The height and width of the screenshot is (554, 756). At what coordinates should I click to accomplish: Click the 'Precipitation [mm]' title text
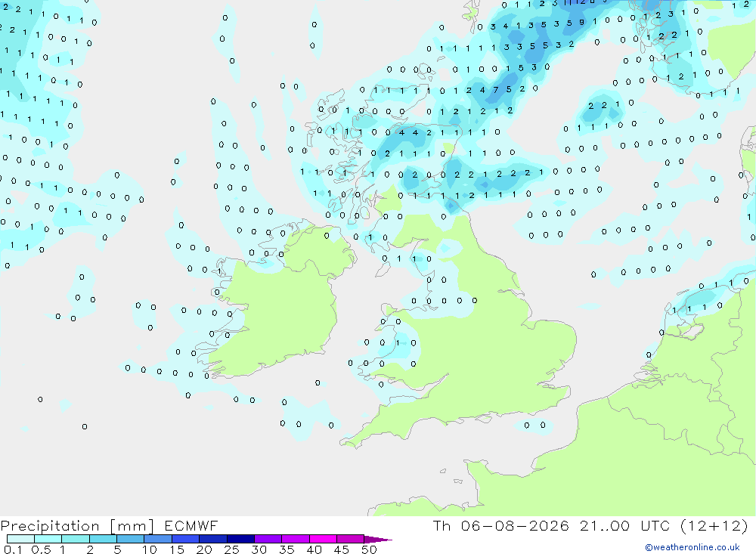[77, 526]
